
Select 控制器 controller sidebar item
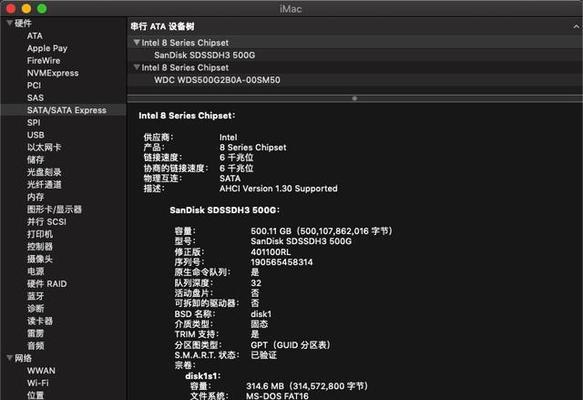[x=40, y=246]
